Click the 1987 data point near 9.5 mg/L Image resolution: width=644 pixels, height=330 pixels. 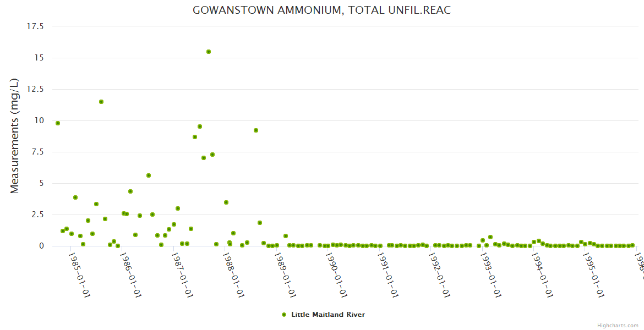click(x=200, y=127)
